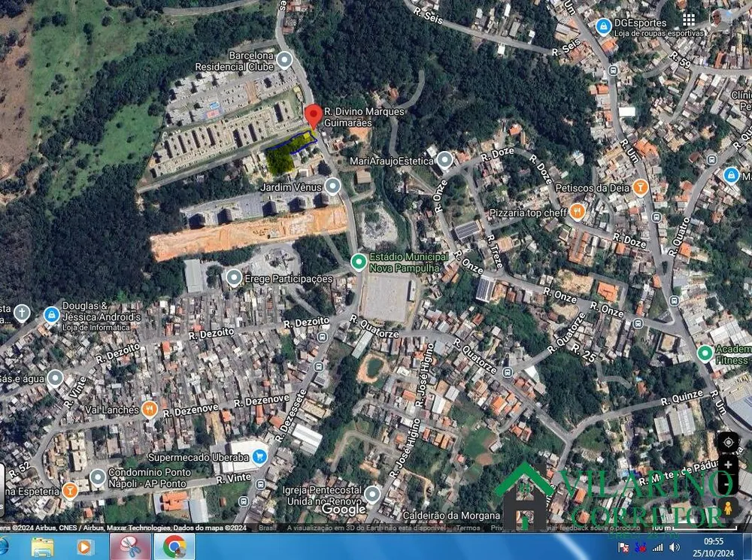Select the bus stop below the R. Dezoito label
Image resolution: width=752 pixels, height=560 pixels.
[323, 337]
